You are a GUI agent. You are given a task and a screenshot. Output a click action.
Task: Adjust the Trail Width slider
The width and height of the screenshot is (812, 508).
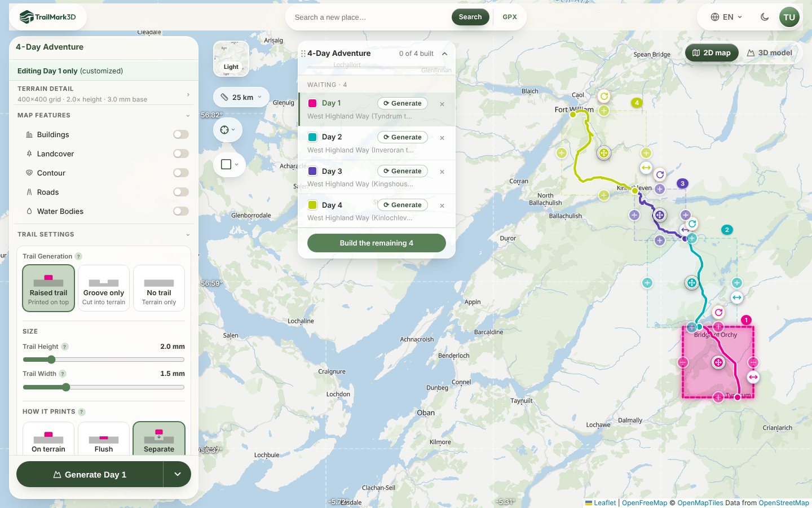(x=104, y=387)
